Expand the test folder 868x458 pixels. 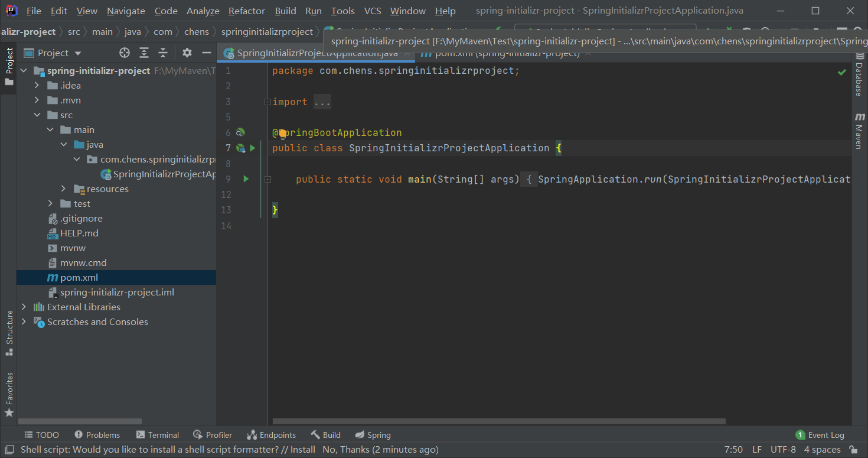click(50, 203)
